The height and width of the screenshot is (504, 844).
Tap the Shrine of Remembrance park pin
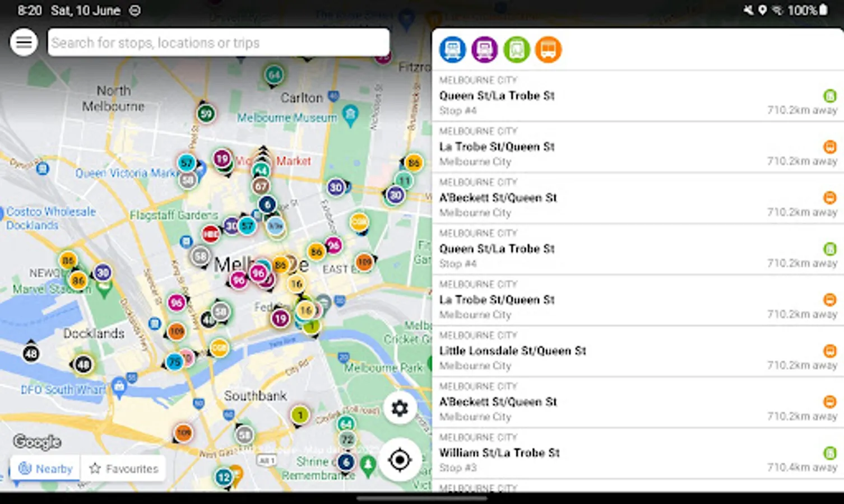point(368,465)
